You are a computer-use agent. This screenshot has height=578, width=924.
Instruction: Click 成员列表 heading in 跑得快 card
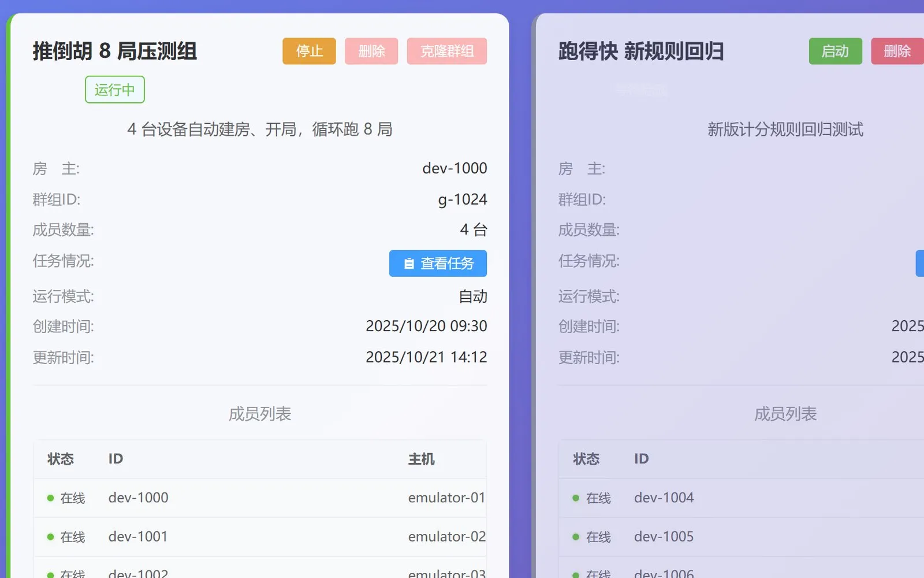click(x=785, y=414)
